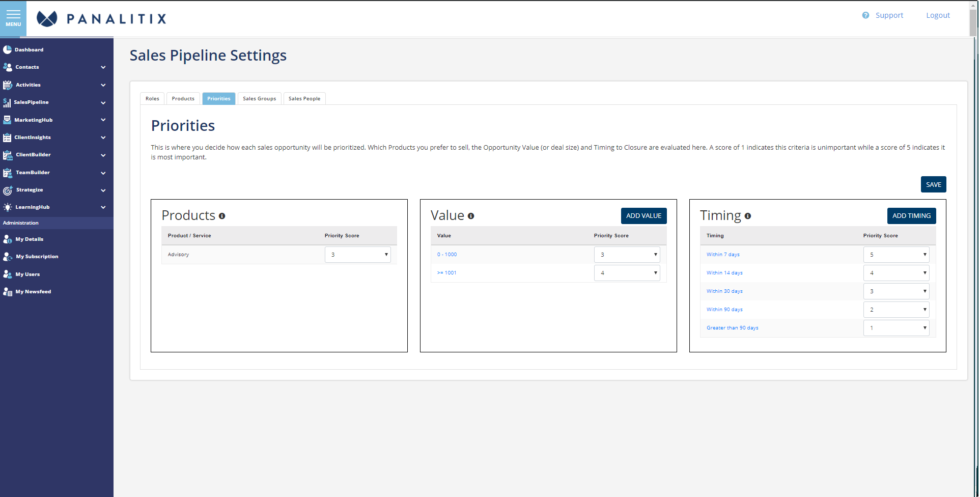Click the ClientBuilder icon
This screenshot has height=497, width=980.
point(7,155)
